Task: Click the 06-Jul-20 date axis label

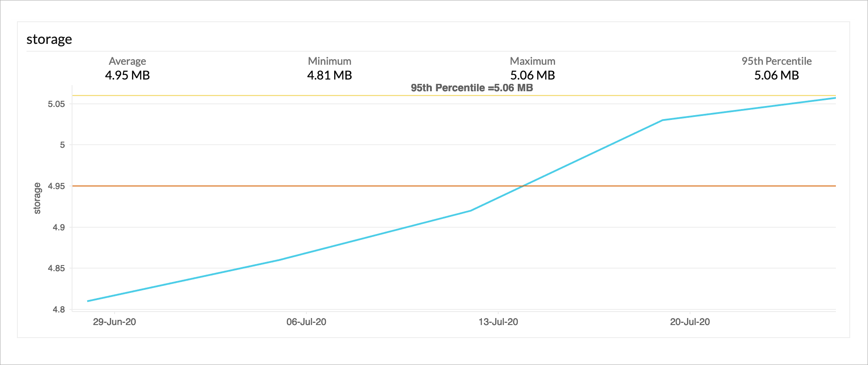Action: [x=306, y=322]
